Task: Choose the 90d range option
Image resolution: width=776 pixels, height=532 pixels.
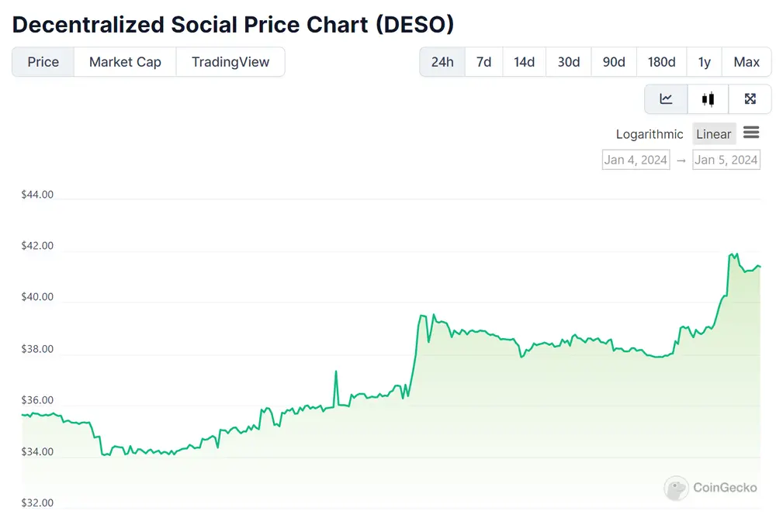Action: pyautogui.click(x=613, y=62)
